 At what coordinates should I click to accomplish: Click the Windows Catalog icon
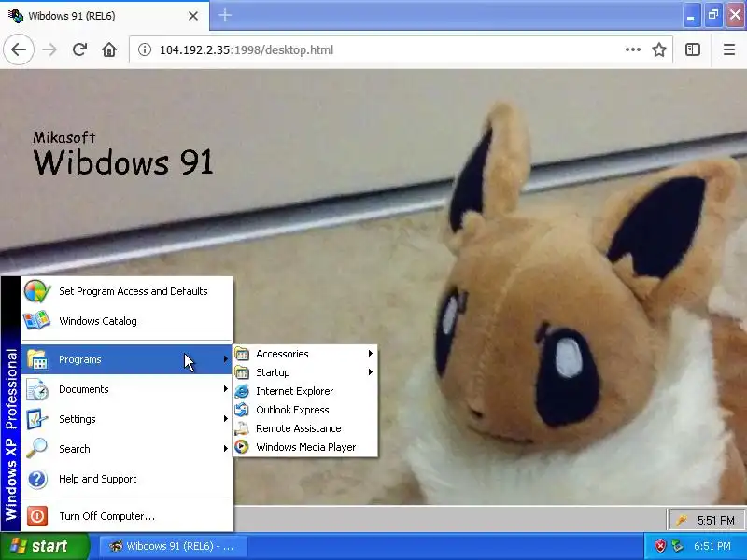click(36, 321)
